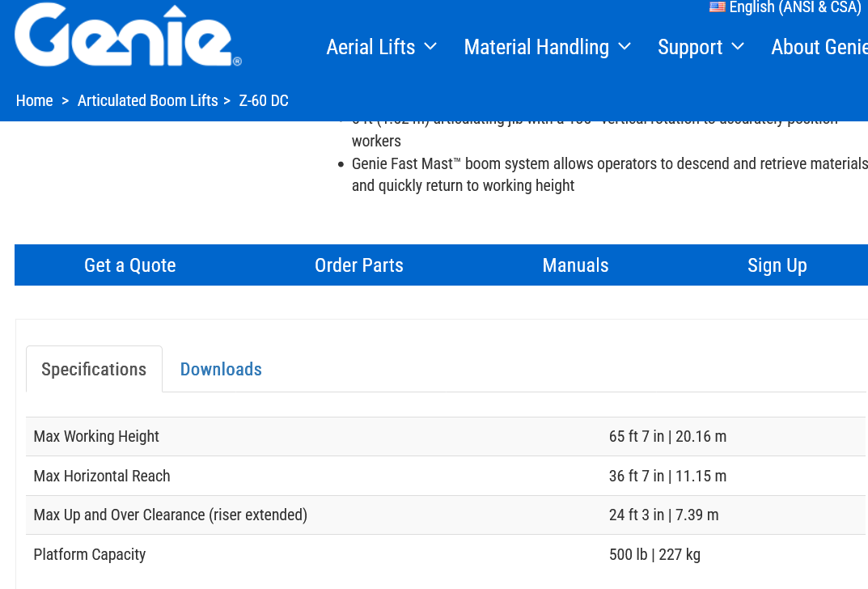Select the Max Working Height label
This screenshot has height=589, width=868.
click(96, 436)
